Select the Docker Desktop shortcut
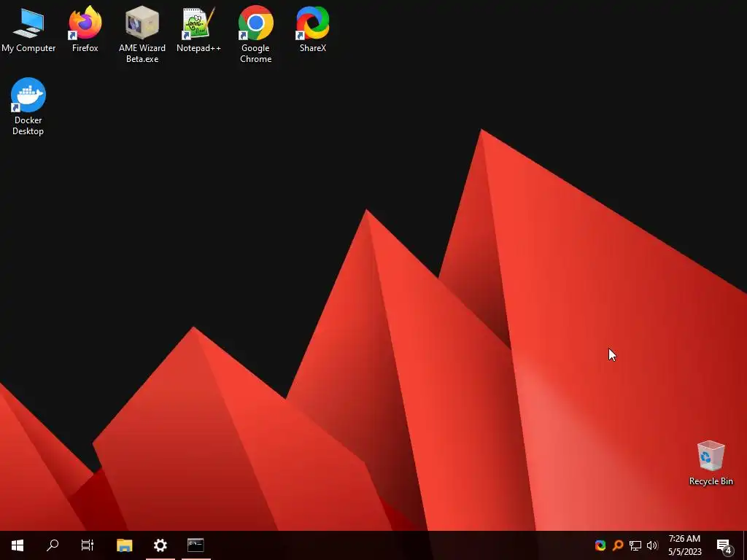Viewport: 747px width, 560px height. (28, 106)
